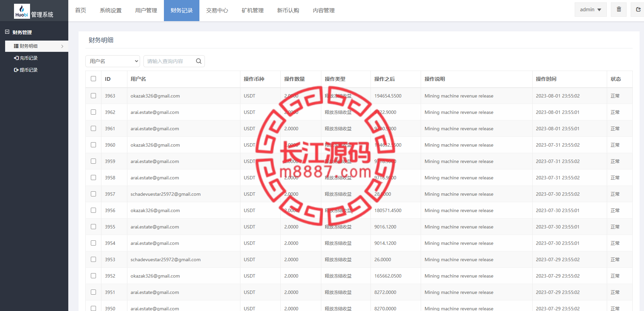Viewport: 644px width, 311px height.
Task: Check the box for row ID 3951
Action: [93, 292]
